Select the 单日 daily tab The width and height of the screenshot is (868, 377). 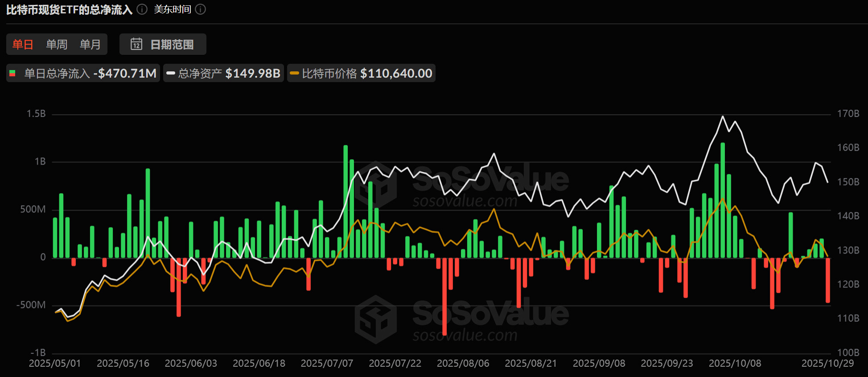tap(23, 44)
